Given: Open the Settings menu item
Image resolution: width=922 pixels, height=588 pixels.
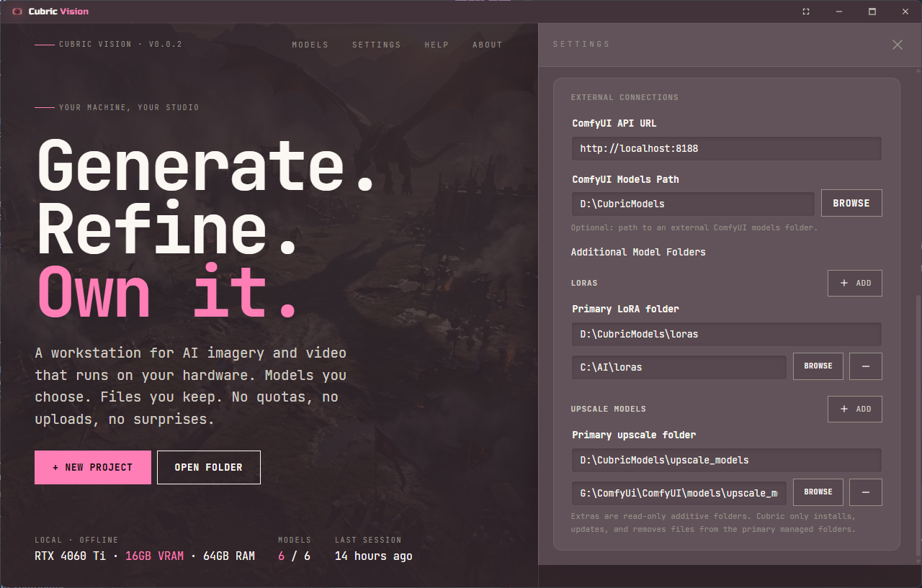Looking at the screenshot, I should pyautogui.click(x=376, y=45).
